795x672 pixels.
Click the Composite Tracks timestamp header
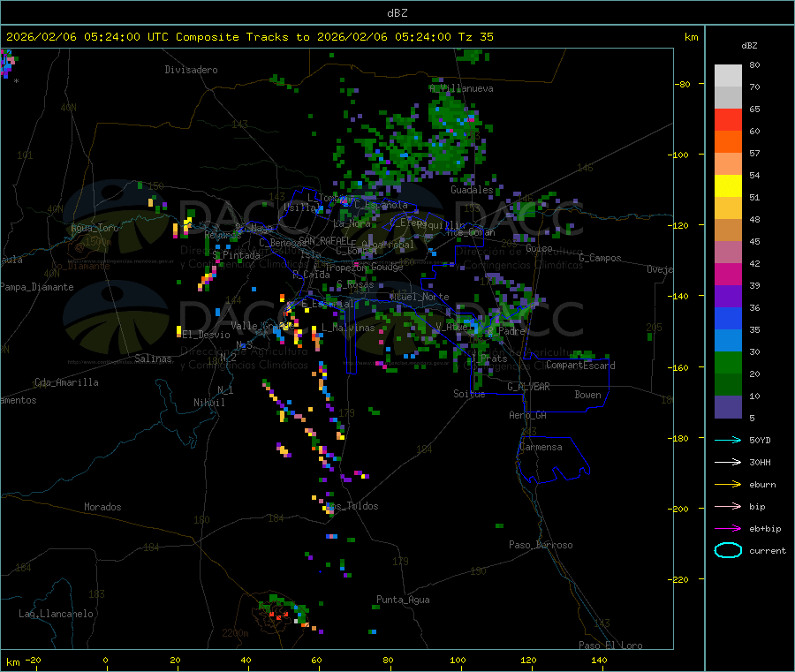point(250,37)
